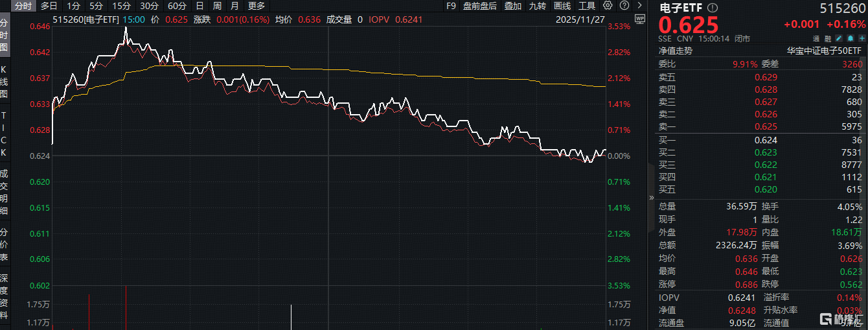Toggle 盘前盘后 pre/post-market display

(480, 6)
